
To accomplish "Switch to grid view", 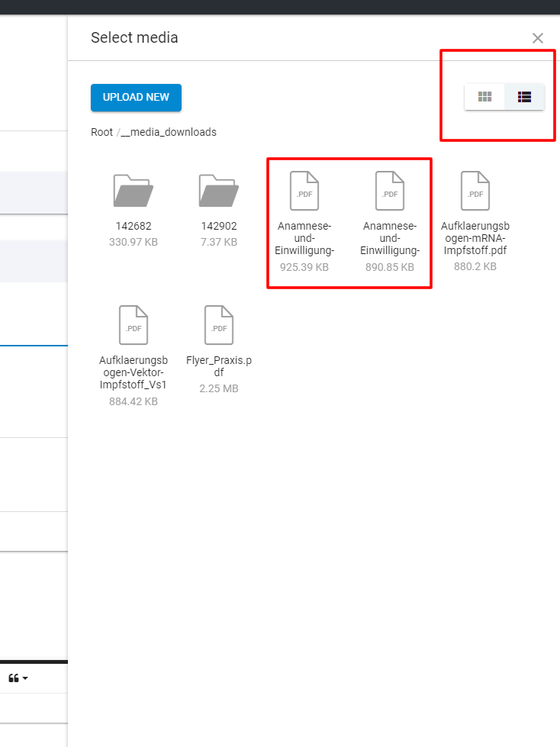I will (484, 97).
